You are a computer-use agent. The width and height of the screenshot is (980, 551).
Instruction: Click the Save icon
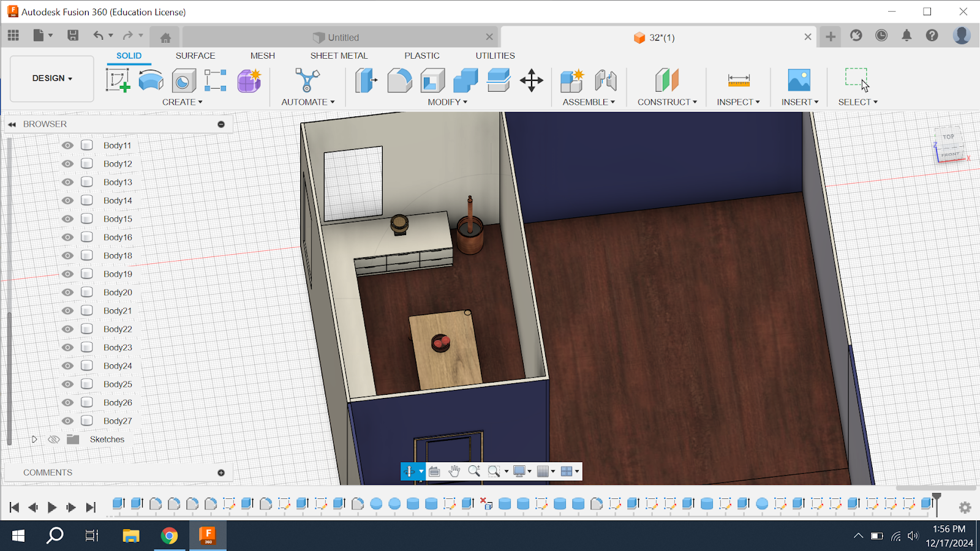pos(73,36)
